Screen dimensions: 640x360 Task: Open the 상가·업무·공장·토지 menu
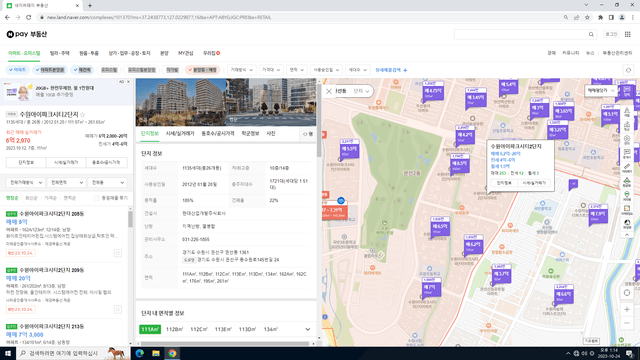129,53
